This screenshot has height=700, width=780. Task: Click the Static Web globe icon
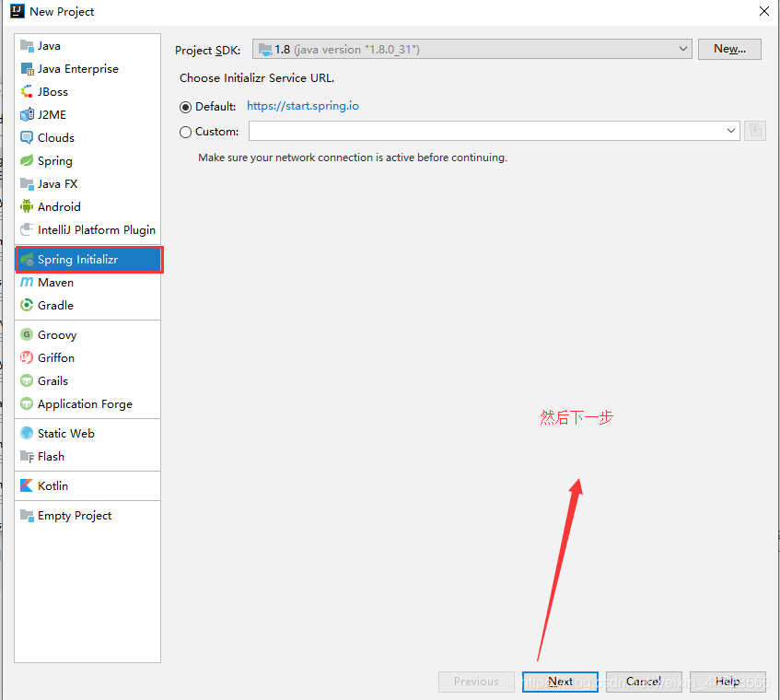click(27, 433)
